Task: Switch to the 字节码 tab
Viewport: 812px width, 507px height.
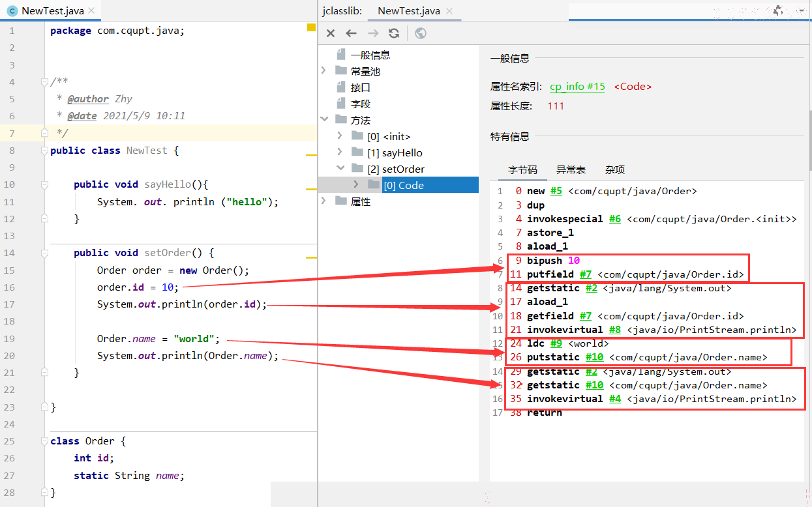Action: 522,169
